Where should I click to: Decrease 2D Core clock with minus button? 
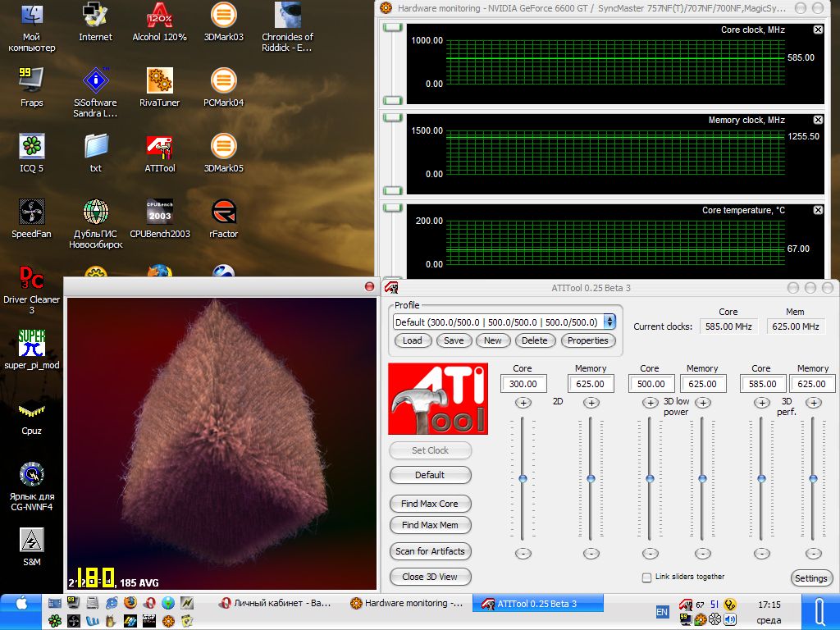pyautogui.click(x=523, y=554)
